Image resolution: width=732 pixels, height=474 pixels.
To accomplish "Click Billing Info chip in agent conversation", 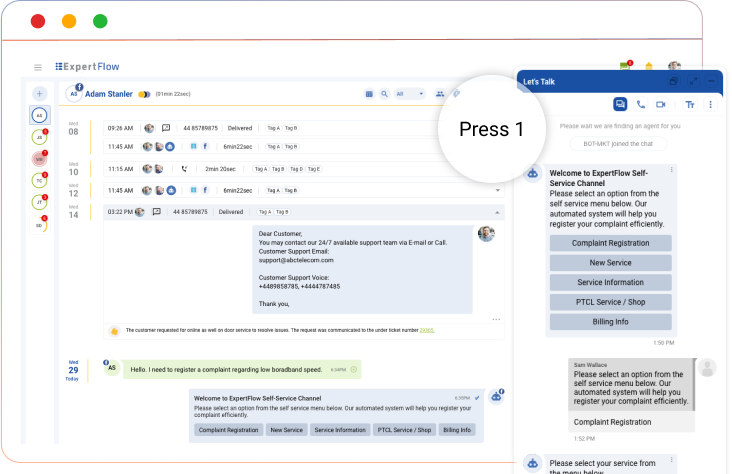I will click(457, 430).
